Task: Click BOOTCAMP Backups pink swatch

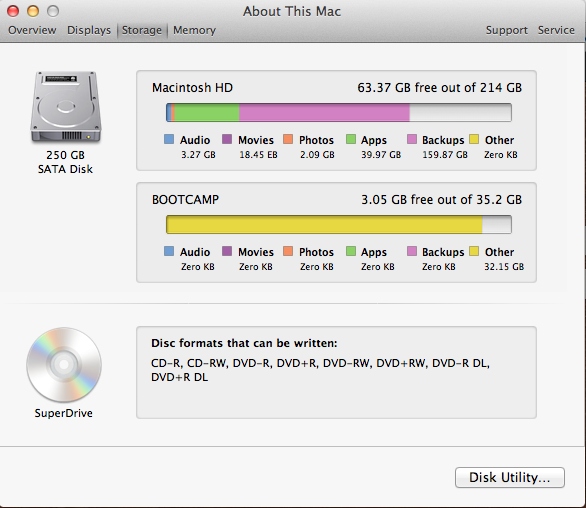Action: (411, 251)
